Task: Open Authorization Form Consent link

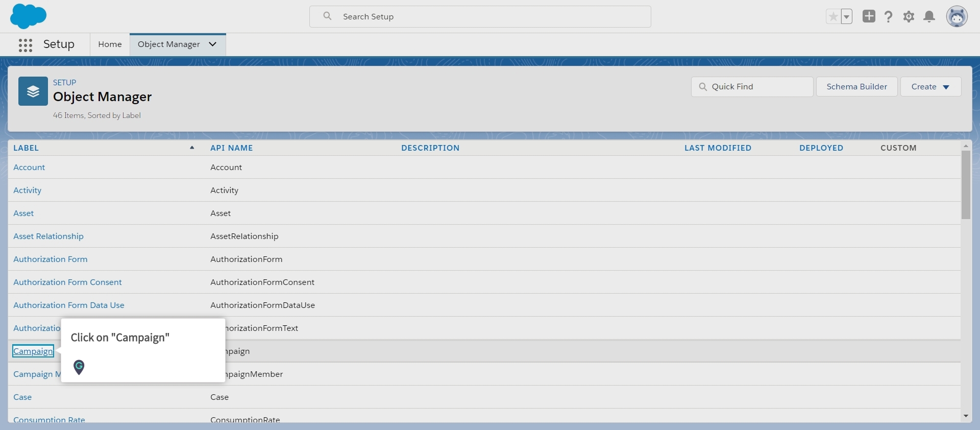Action: [67, 282]
